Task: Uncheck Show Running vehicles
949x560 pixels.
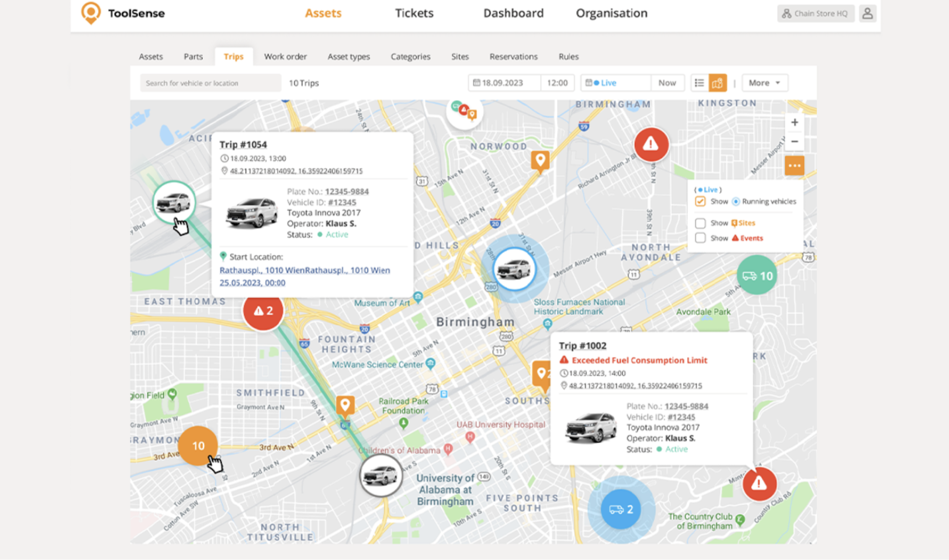Action: tap(701, 201)
